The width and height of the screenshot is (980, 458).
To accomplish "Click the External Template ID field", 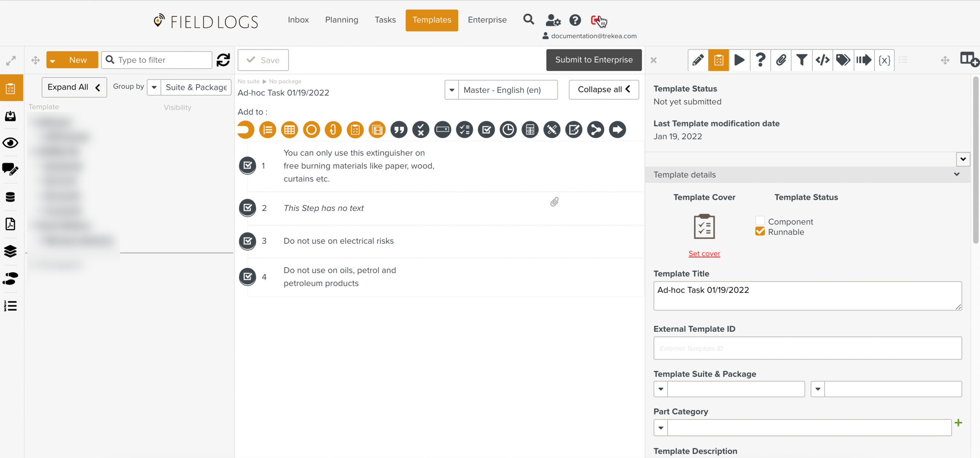I will coord(807,348).
